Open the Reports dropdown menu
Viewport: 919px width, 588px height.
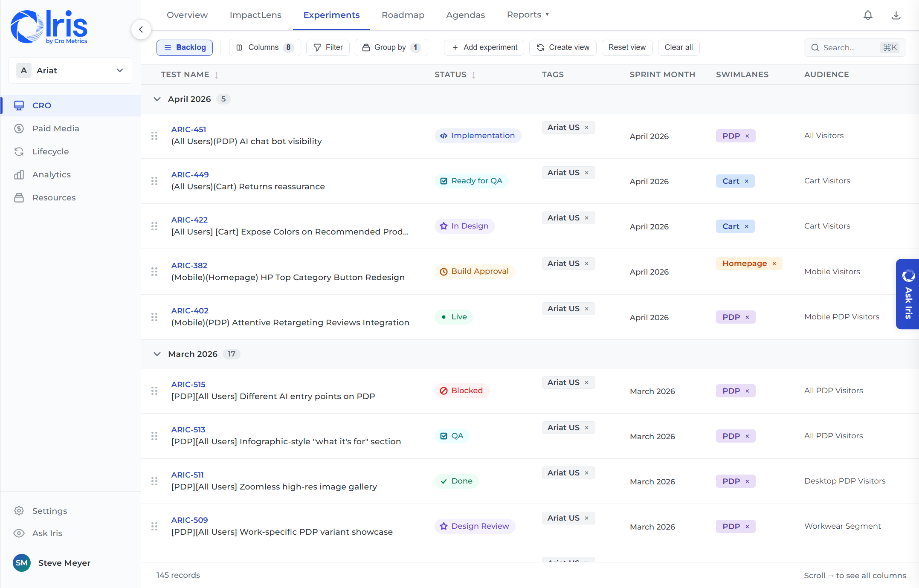528,14
